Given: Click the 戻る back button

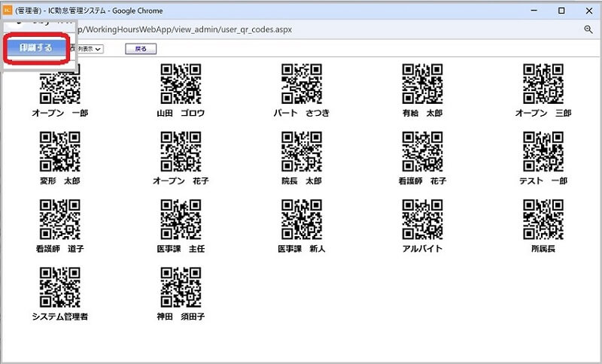Looking at the screenshot, I should coord(141,49).
